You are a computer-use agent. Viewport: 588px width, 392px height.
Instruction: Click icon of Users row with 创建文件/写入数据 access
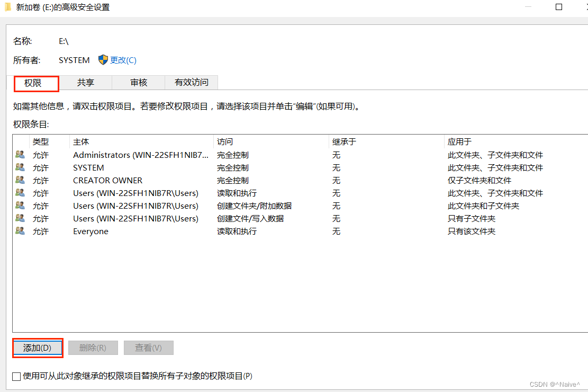point(20,218)
